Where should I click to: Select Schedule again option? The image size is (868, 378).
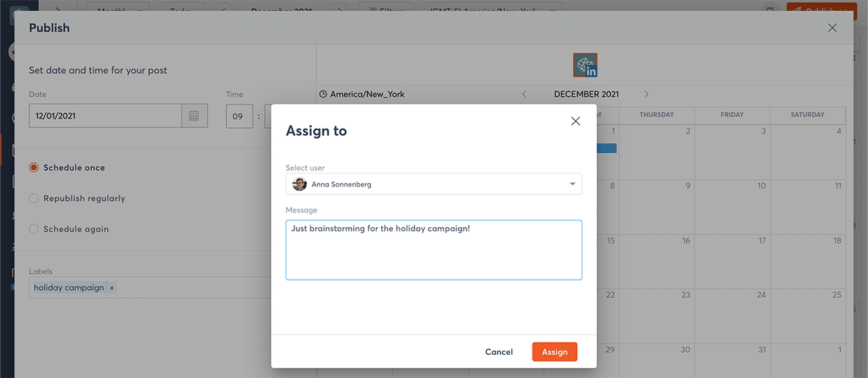34,229
